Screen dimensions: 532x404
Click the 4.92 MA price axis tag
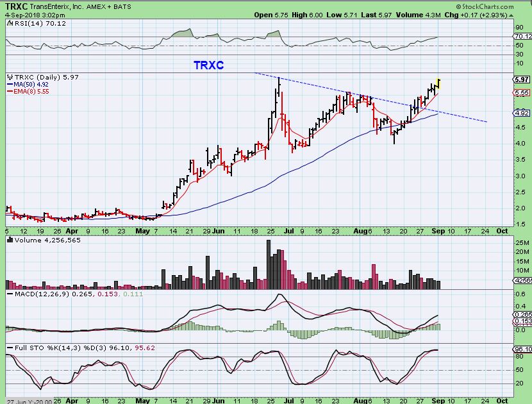(x=522, y=113)
